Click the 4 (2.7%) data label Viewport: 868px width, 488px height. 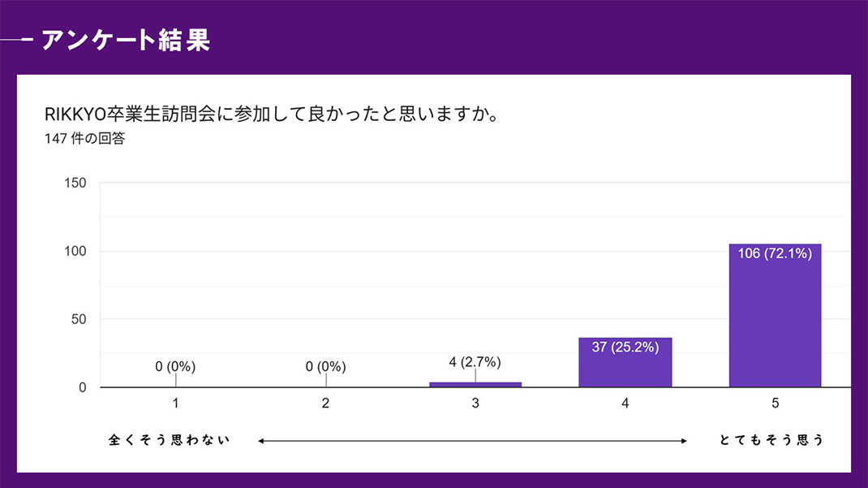475,362
